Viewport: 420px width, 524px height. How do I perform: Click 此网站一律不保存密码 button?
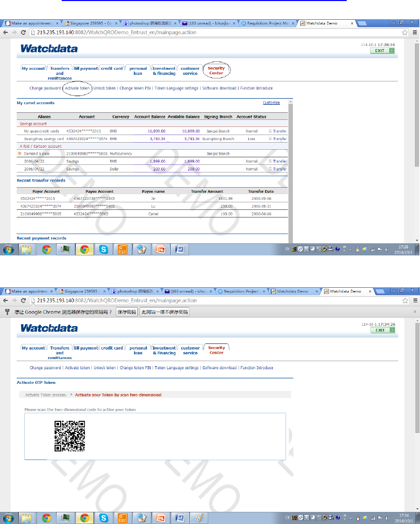pyautogui.click(x=165, y=312)
